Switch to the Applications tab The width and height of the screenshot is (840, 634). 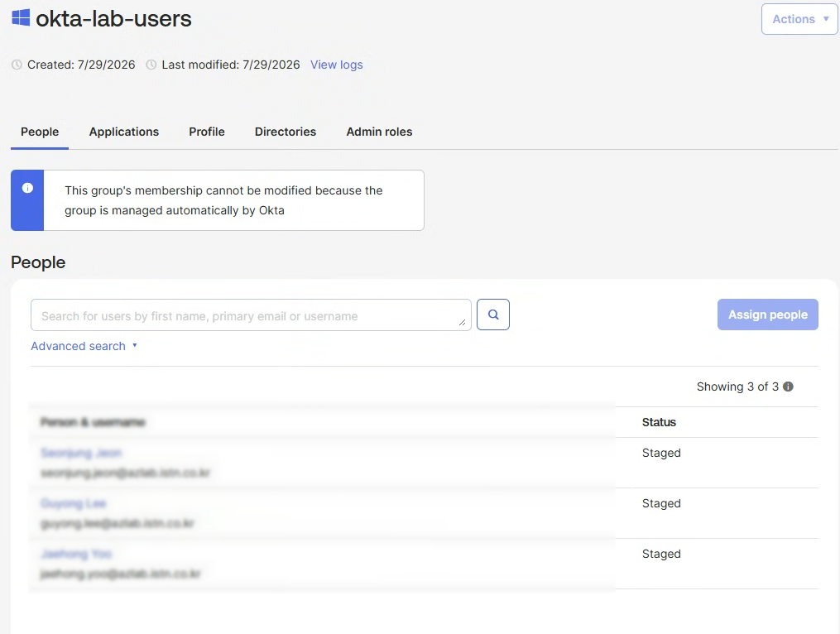point(124,132)
